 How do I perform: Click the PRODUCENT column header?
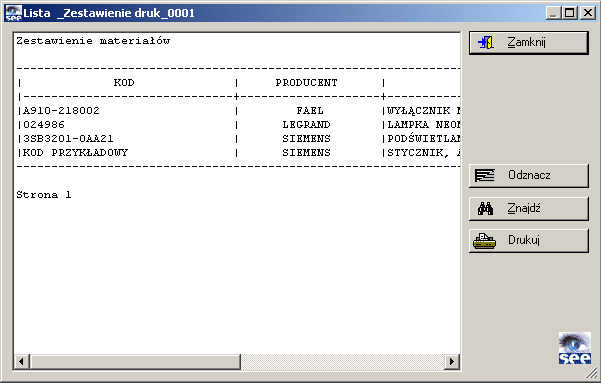(306, 83)
